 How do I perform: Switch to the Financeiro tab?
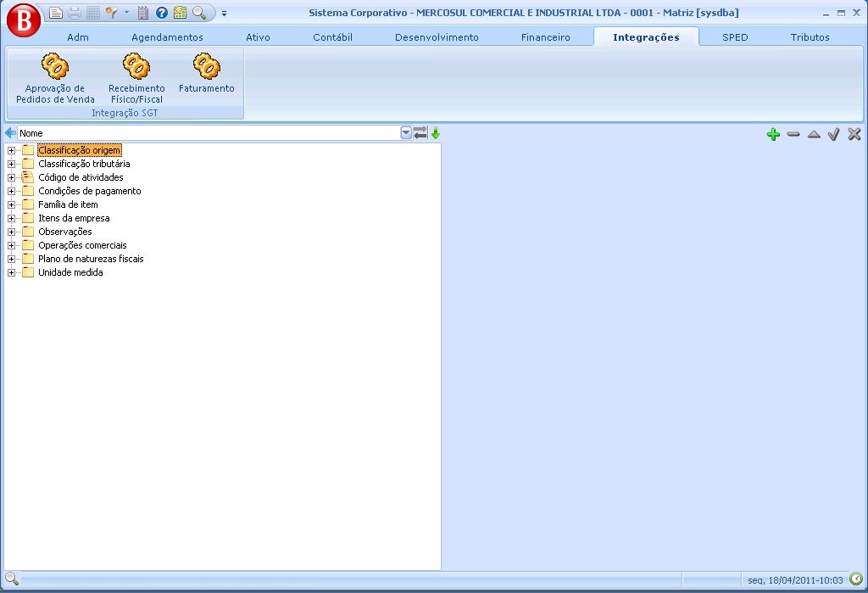click(x=545, y=37)
